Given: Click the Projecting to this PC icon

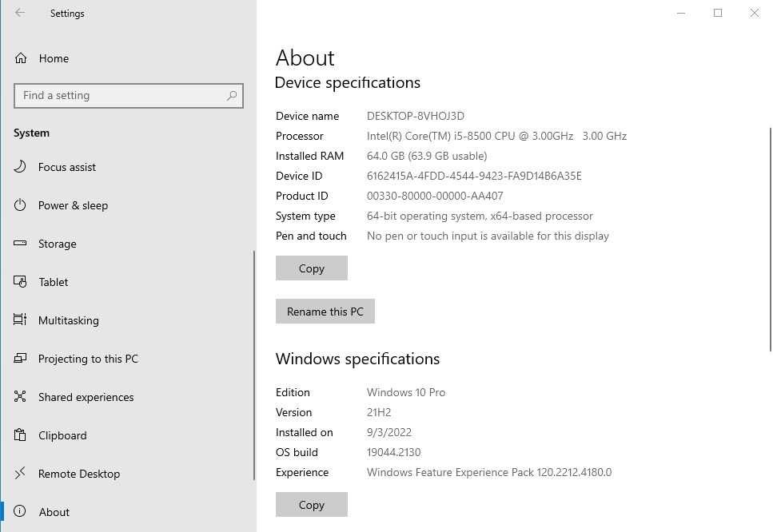Looking at the screenshot, I should (x=21, y=359).
